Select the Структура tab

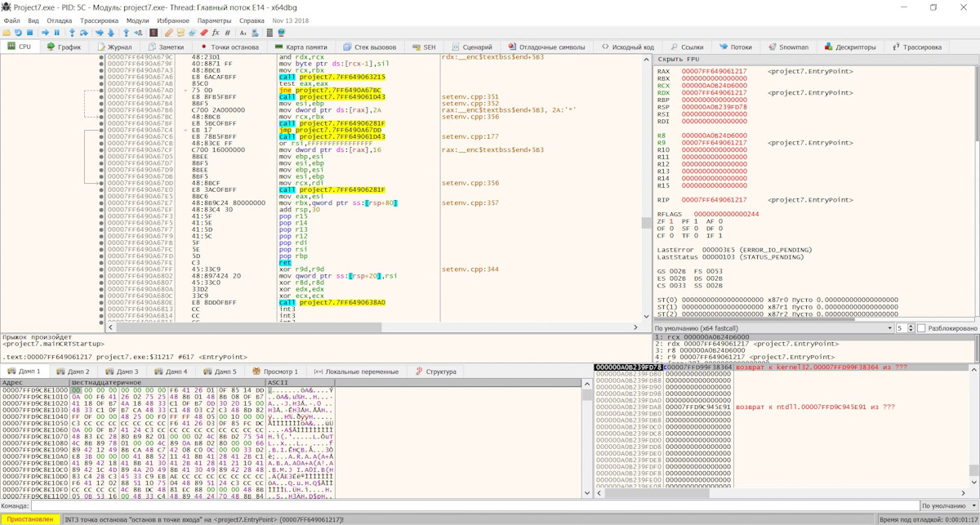point(435,372)
